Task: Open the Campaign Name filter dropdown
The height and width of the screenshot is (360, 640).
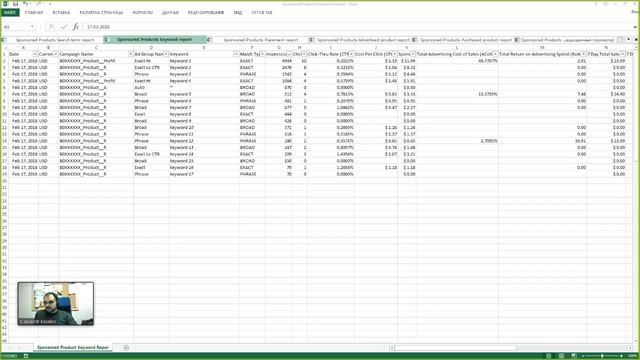Action: coord(131,54)
